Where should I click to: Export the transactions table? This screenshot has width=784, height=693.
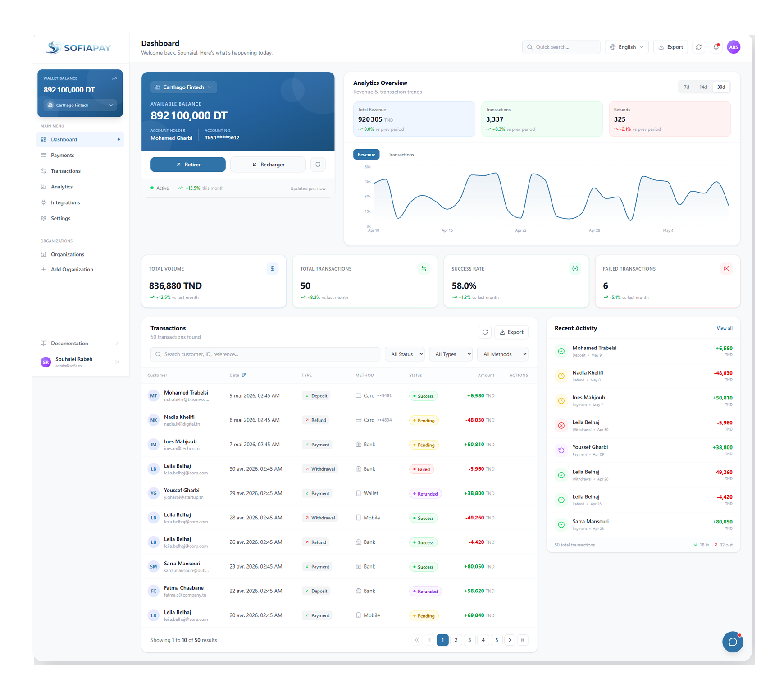[511, 332]
